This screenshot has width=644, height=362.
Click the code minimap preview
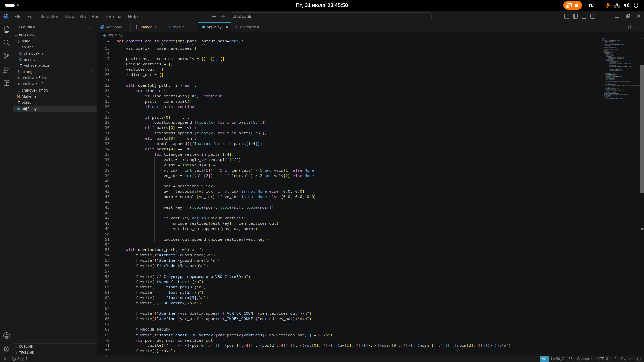(x=620, y=69)
